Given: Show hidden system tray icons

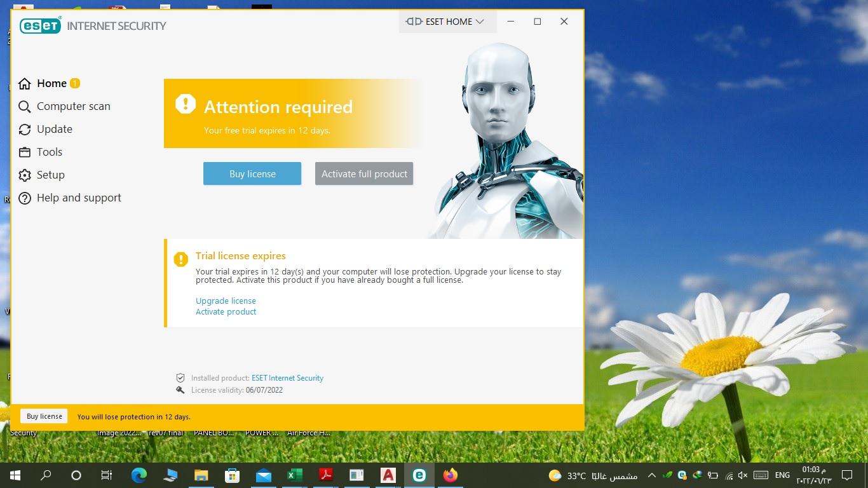Looking at the screenshot, I should [651, 475].
